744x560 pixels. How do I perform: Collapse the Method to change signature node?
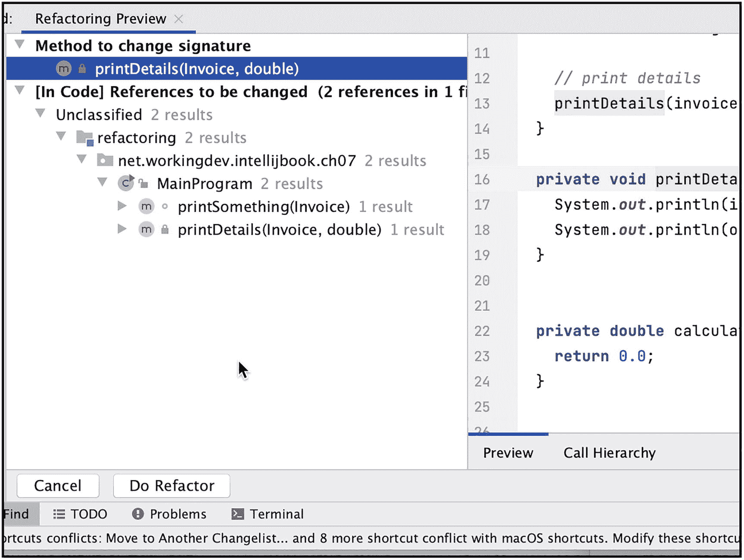(x=20, y=44)
